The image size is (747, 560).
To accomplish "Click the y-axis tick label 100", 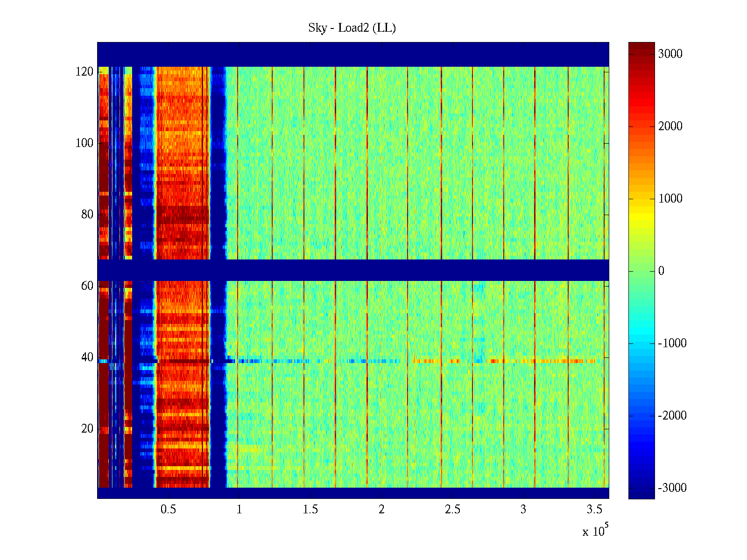I will (85, 143).
